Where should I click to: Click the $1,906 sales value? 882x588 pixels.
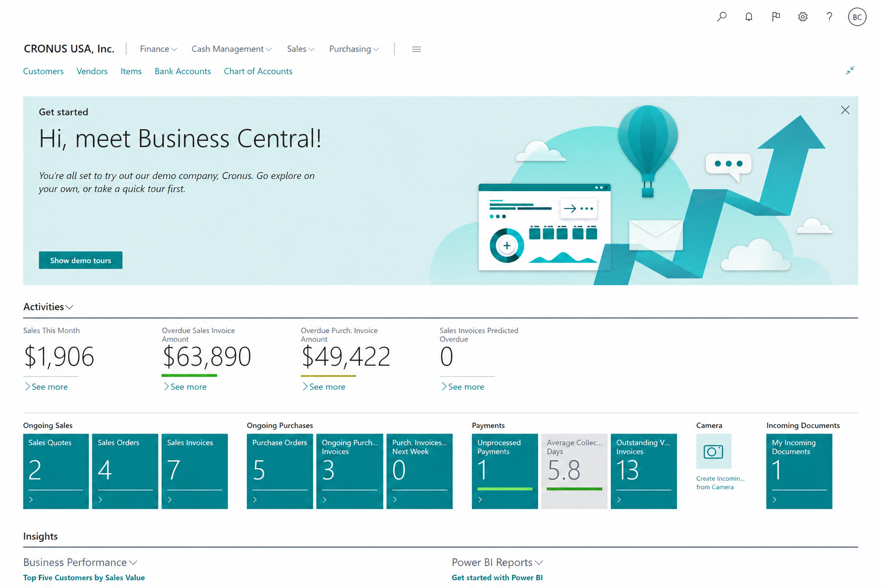[x=59, y=357]
